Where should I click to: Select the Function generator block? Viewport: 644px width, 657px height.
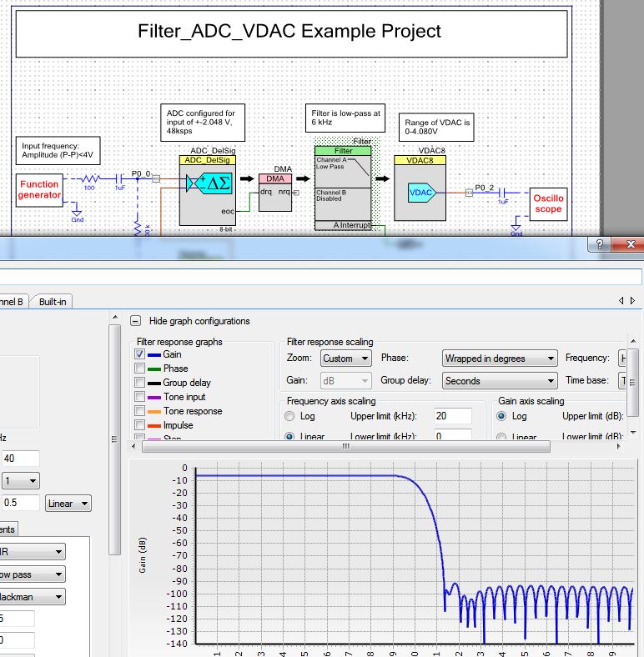[40, 189]
